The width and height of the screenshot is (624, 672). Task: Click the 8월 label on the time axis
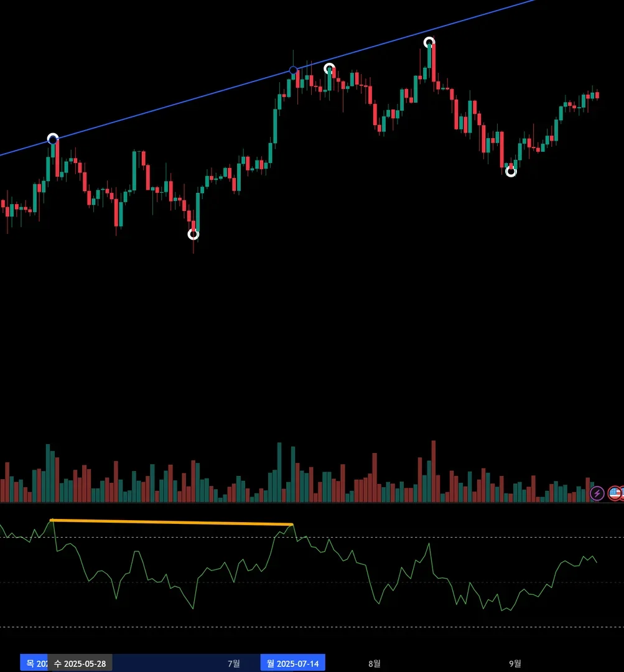click(374, 663)
